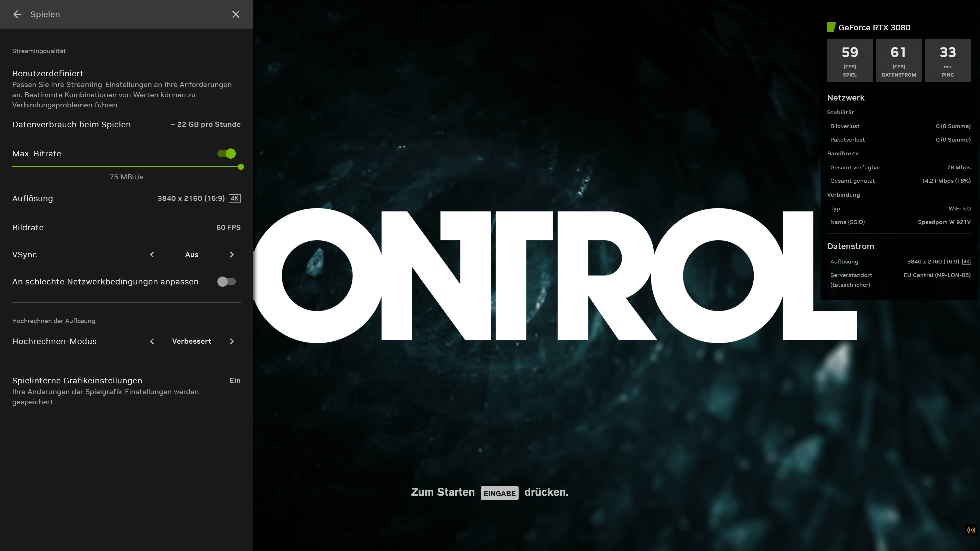Click the 4K badge beside Auflösung setting
The height and width of the screenshot is (551, 980).
click(x=234, y=198)
